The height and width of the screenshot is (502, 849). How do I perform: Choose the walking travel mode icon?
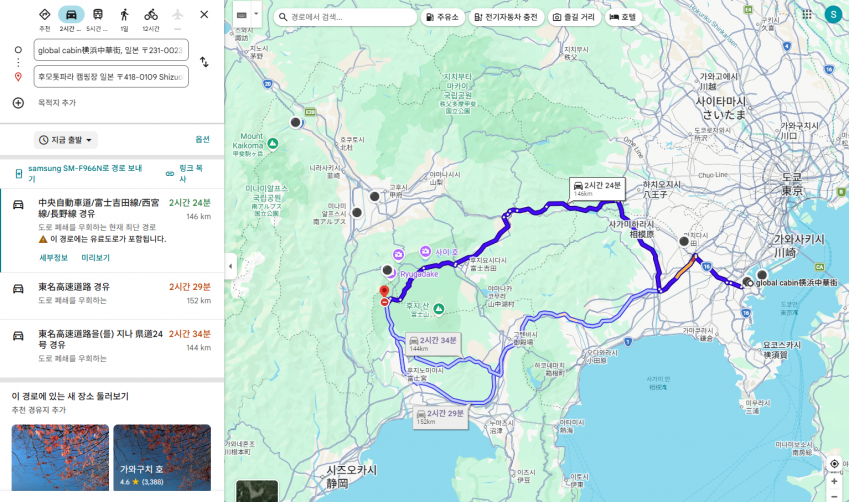[125, 15]
